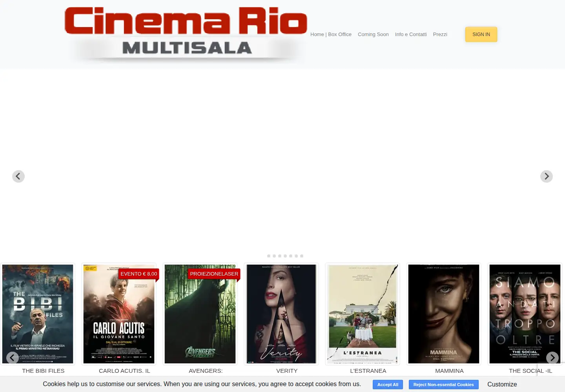
Task: Go to Coming Soon section
Action: click(x=373, y=34)
